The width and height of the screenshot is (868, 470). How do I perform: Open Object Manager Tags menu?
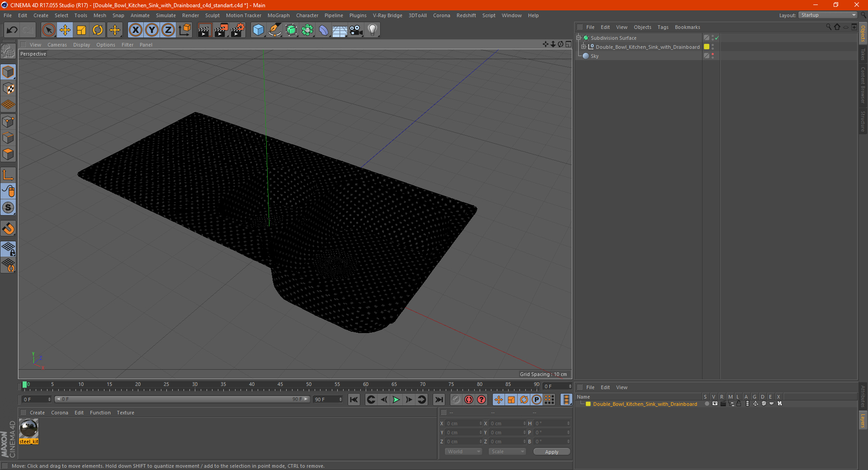[x=663, y=27]
